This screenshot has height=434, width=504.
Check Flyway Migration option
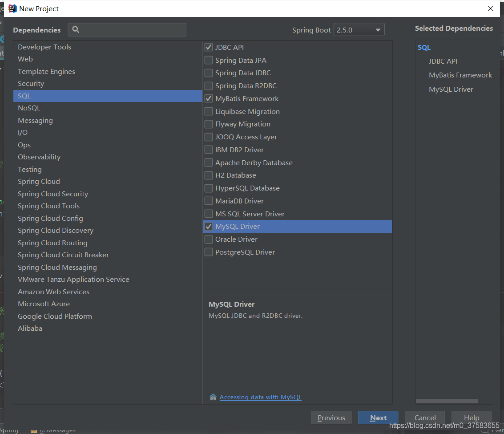(x=209, y=124)
